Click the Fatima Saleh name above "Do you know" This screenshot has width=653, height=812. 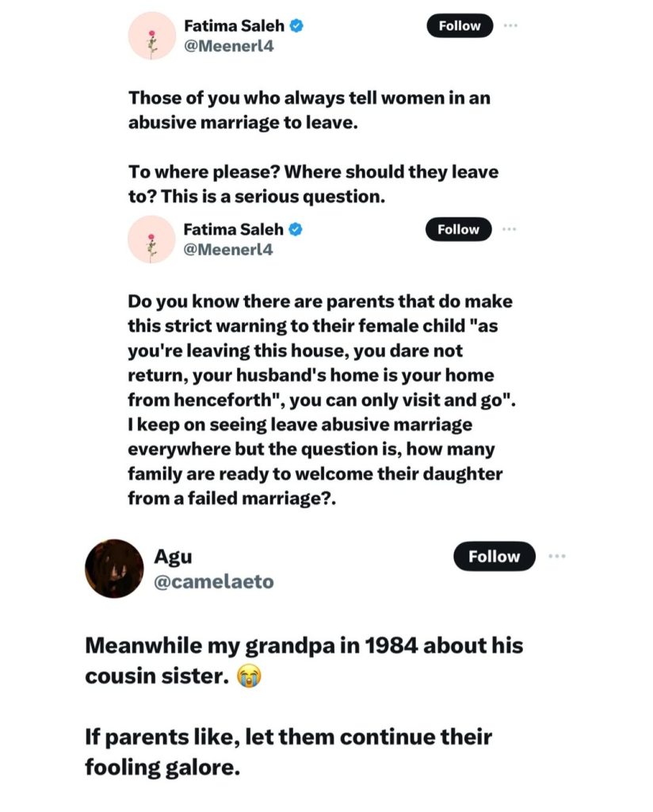click(234, 230)
